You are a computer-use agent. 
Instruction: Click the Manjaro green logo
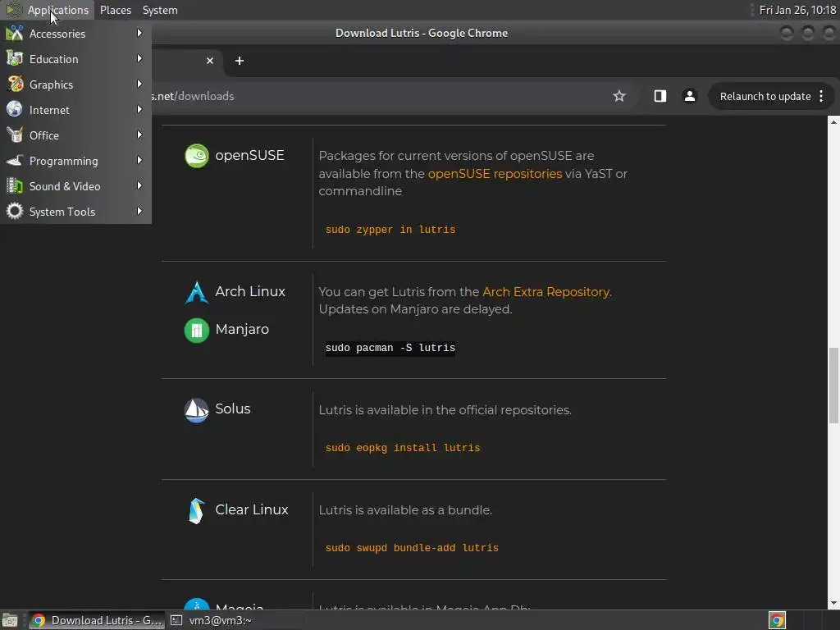(197, 330)
